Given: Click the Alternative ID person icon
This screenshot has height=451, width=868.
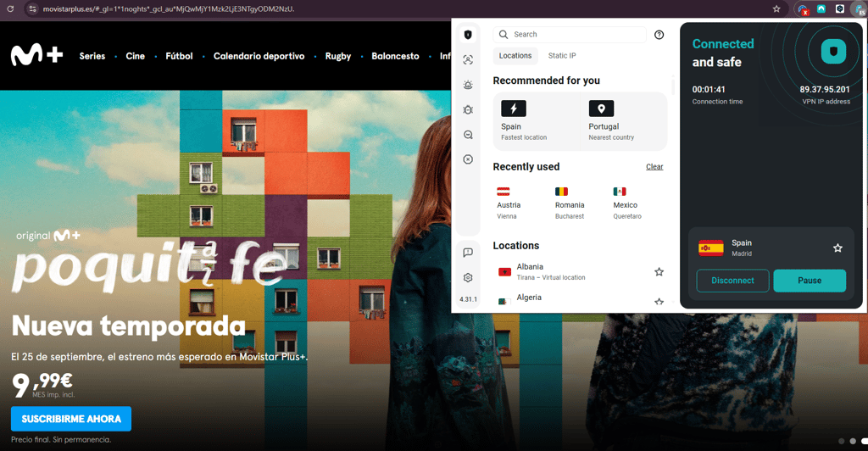Looking at the screenshot, I should (468, 59).
